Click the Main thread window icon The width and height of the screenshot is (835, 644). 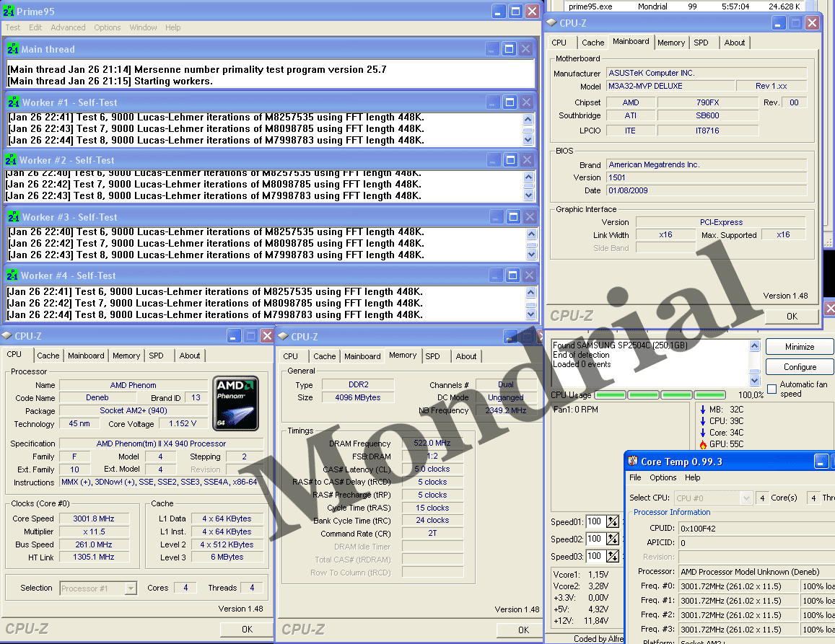pos(13,49)
